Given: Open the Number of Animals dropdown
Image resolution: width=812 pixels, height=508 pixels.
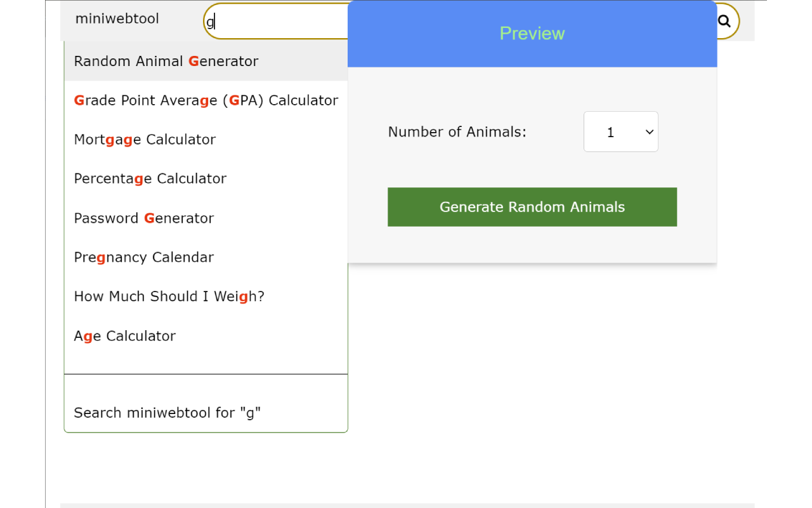Looking at the screenshot, I should (x=620, y=132).
